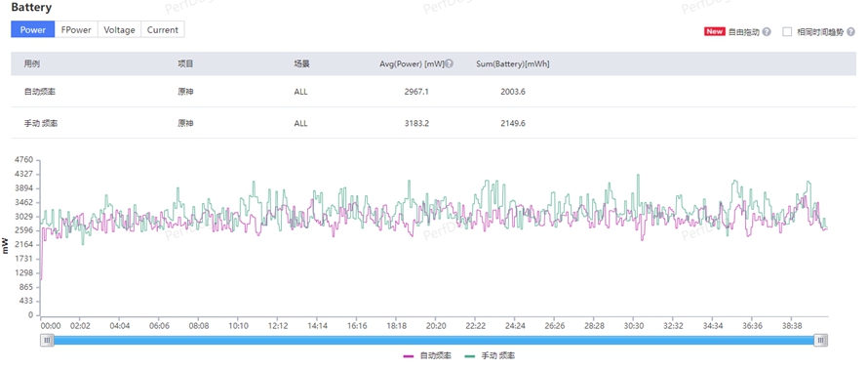This screenshot has height=370, width=868.
Task: Click the help icon beside 自由拖动
Action: click(x=767, y=31)
